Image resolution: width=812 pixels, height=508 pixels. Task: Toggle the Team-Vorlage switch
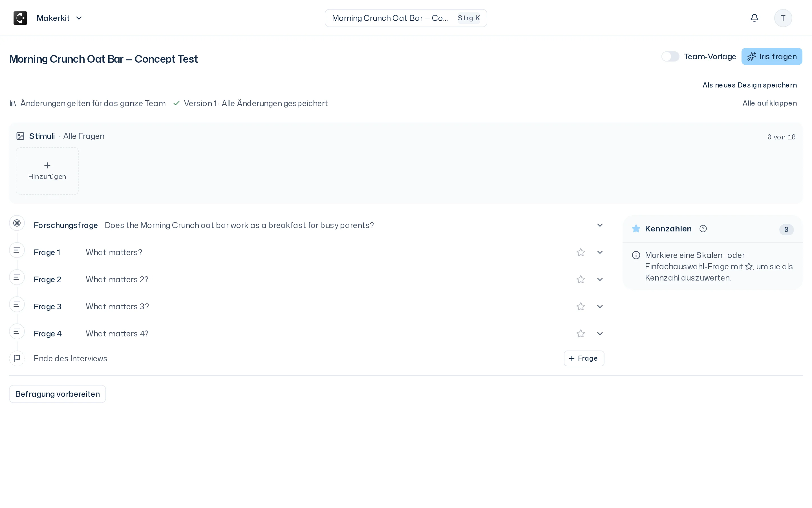click(x=670, y=56)
